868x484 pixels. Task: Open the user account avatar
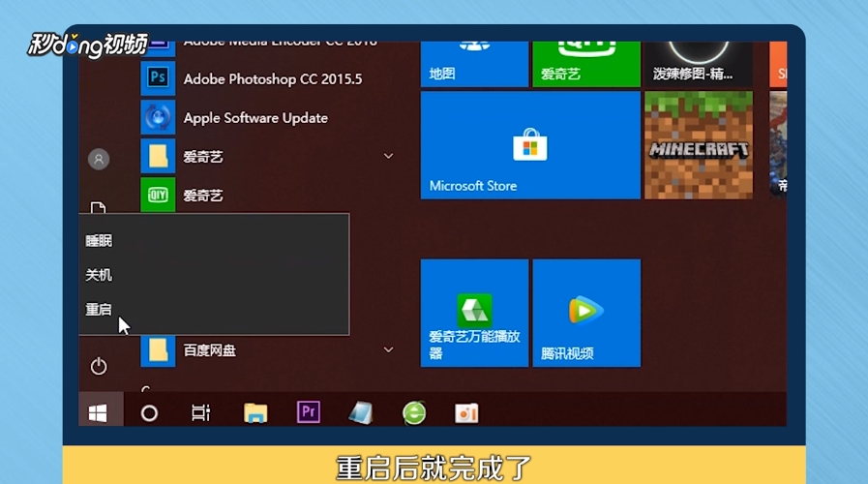(x=99, y=160)
